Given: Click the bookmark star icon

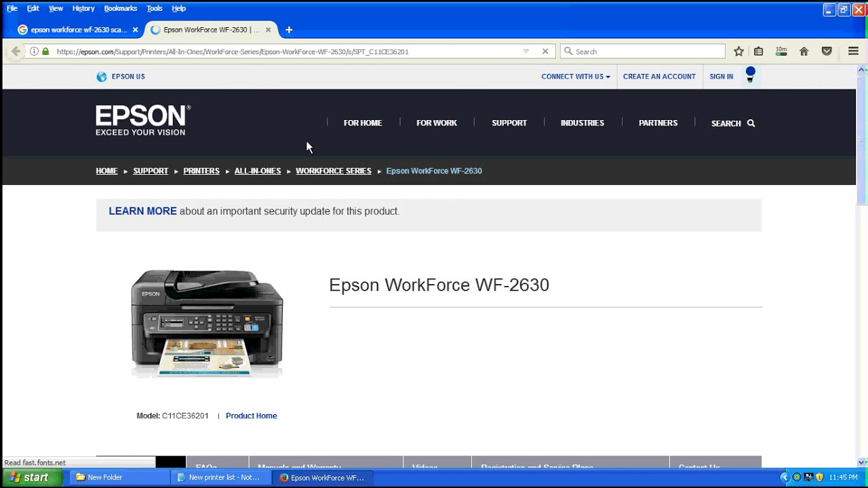Looking at the screenshot, I should pos(739,52).
